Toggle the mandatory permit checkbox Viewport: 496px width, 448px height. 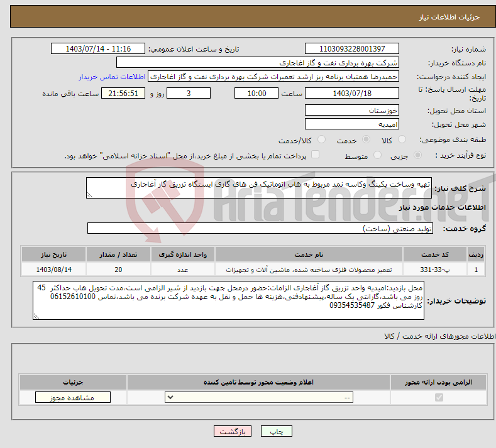pos(439,397)
